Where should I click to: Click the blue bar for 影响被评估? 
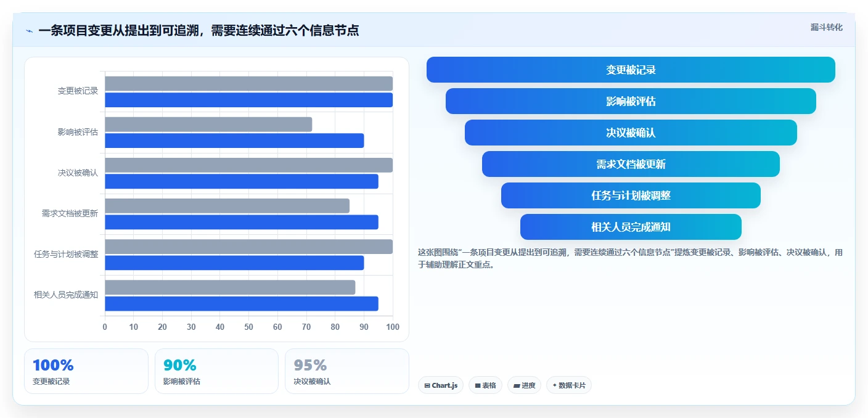click(234, 141)
